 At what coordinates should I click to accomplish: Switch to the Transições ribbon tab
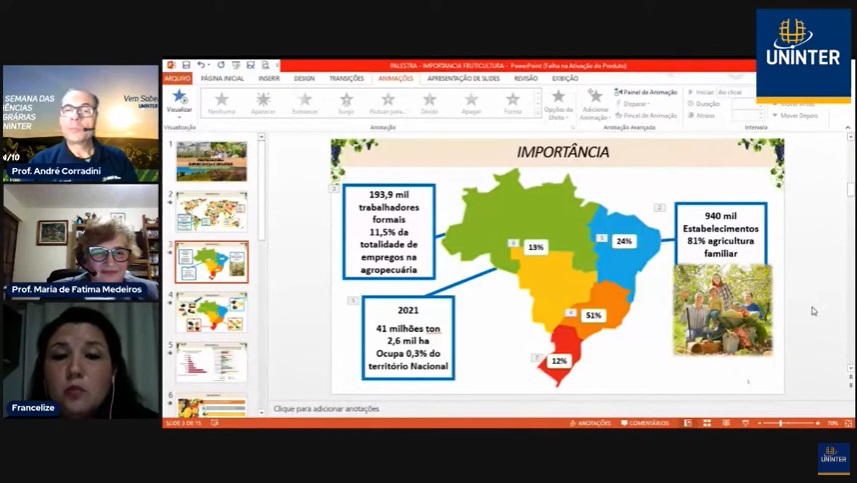pyautogui.click(x=347, y=78)
